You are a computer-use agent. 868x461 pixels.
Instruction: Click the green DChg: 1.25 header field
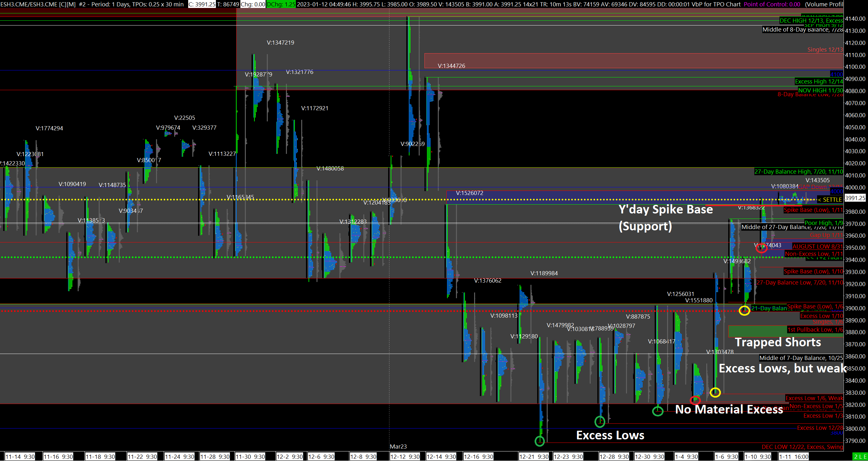click(281, 4)
